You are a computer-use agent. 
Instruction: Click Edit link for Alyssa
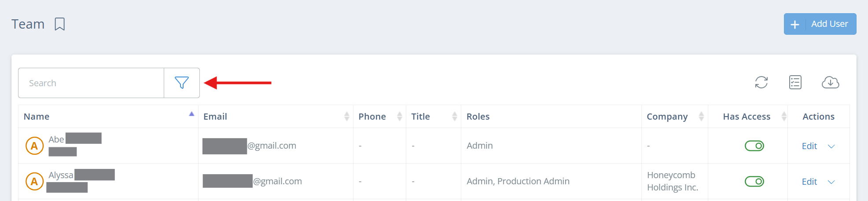click(x=809, y=182)
